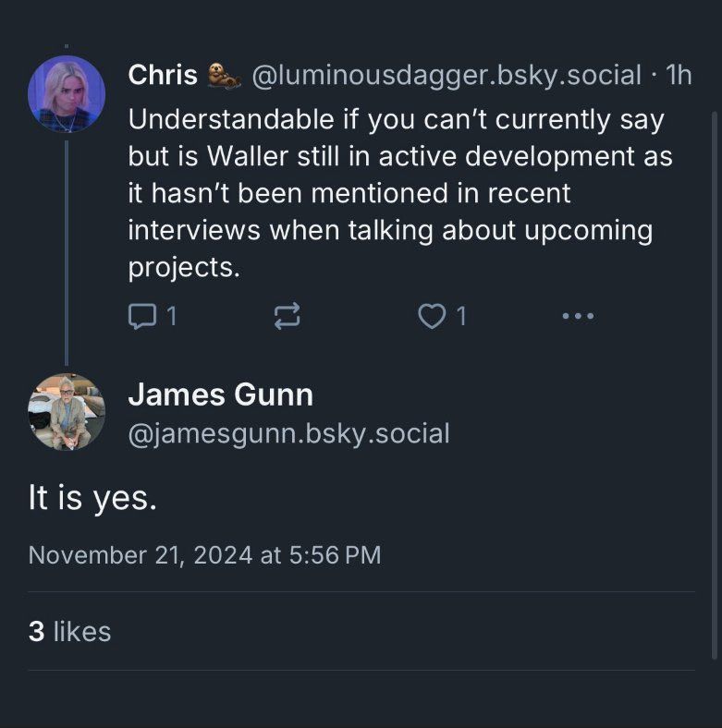
Task: Click the reply speech bubble icon
Action: [141, 317]
